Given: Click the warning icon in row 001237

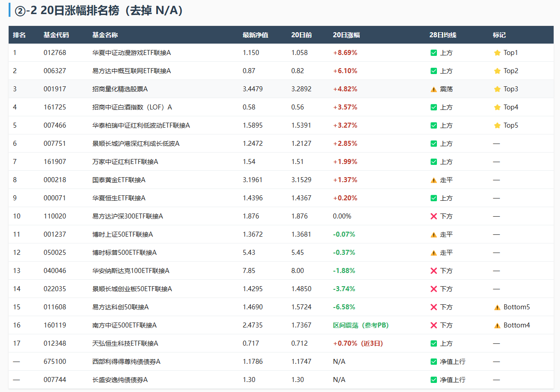Looking at the screenshot, I should pyautogui.click(x=434, y=234).
